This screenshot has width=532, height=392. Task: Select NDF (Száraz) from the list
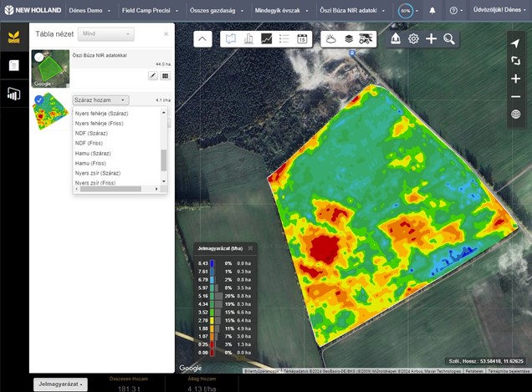(x=92, y=133)
